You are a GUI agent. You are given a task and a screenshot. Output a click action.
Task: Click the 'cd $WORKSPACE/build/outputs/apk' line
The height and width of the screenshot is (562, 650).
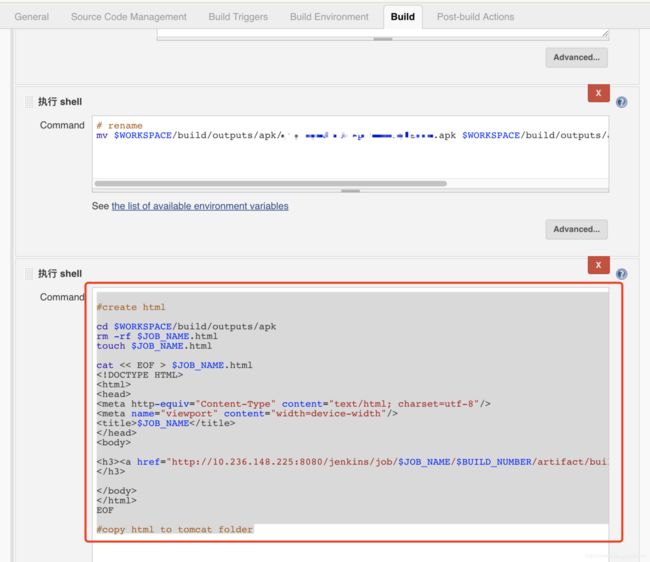(x=186, y=327)
